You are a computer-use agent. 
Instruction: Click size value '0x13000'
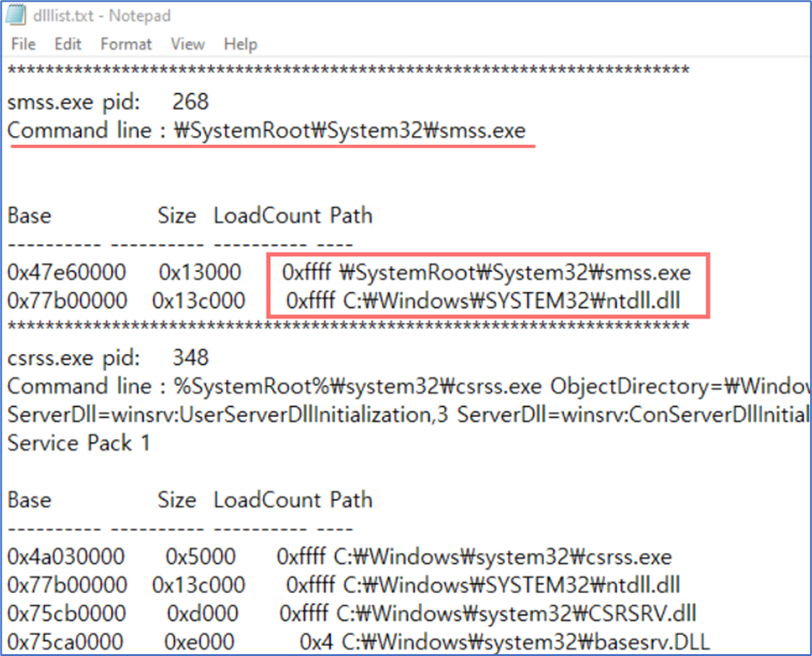tap(200, 272)
